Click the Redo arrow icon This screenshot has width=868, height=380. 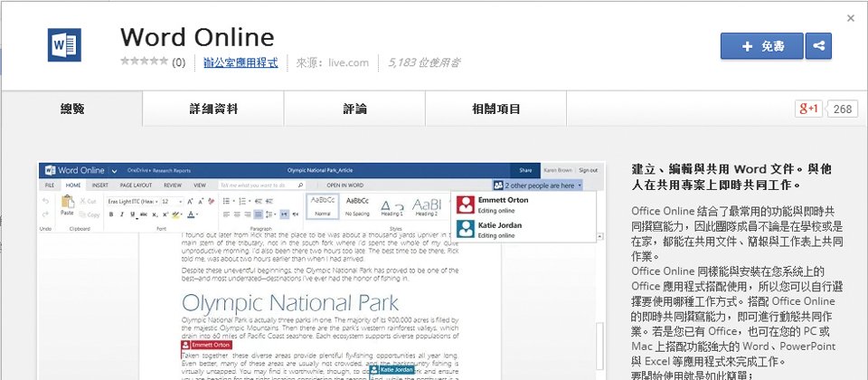[x=45, y=214]
